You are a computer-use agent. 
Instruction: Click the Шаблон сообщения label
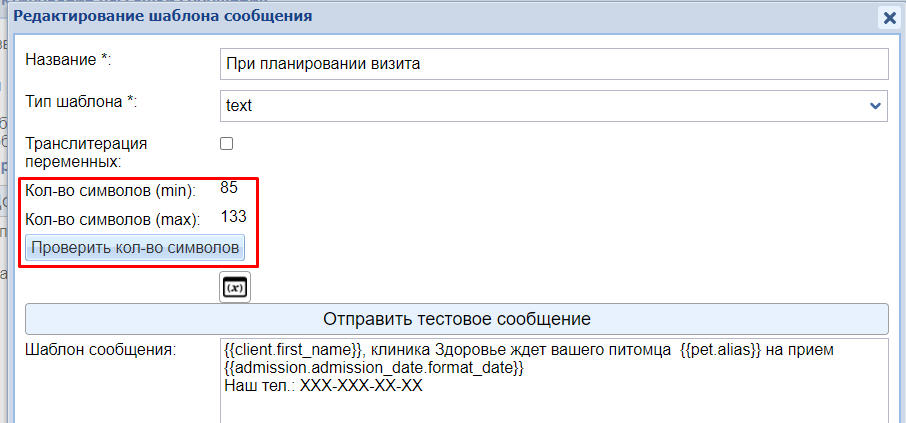pos(100,350)
